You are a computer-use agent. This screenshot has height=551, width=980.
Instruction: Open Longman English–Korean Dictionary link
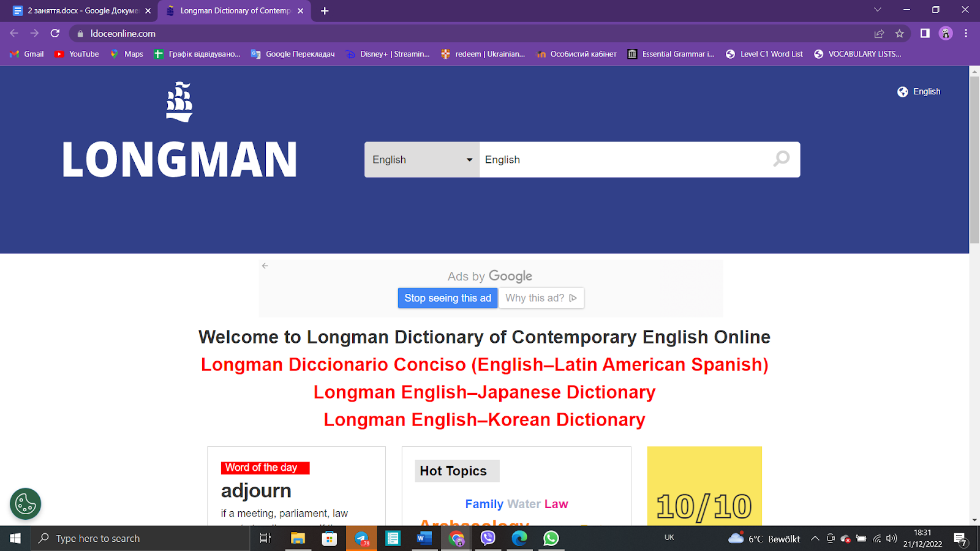coord(484,419)
